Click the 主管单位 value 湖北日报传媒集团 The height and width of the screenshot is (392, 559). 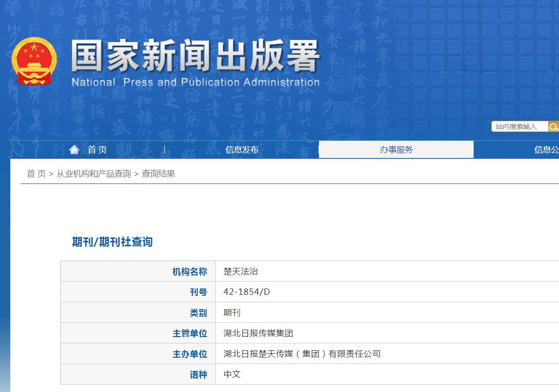pos(257,333)
